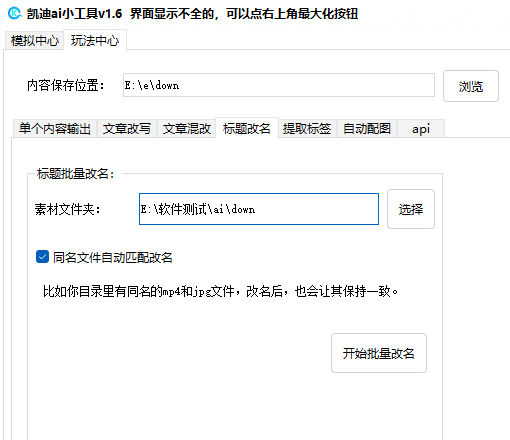This screenshot has width=510, height=440.
Task: Open the 提取标签 tab
Action: [x=307, y=128]
